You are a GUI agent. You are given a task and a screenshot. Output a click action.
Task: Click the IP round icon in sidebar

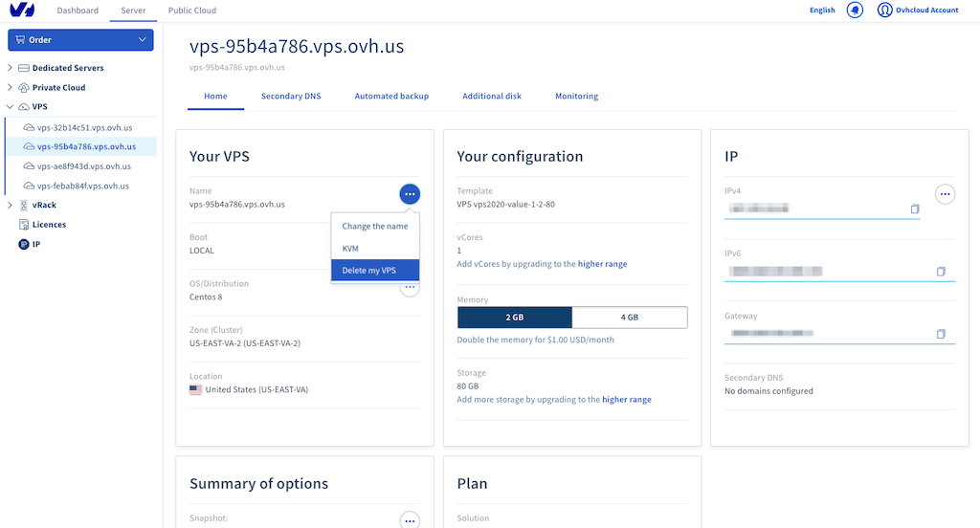click(x=24, y=244)
